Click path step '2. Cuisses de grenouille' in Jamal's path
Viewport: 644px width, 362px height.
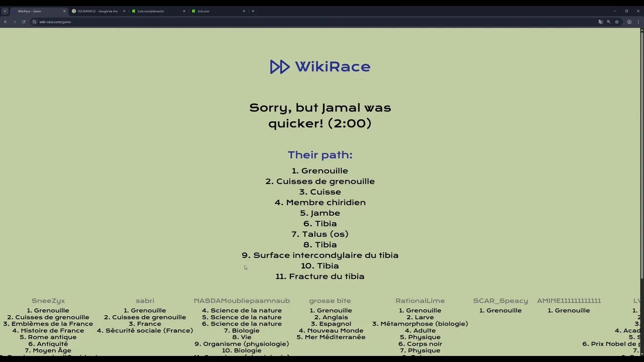(x=320, y=181)
